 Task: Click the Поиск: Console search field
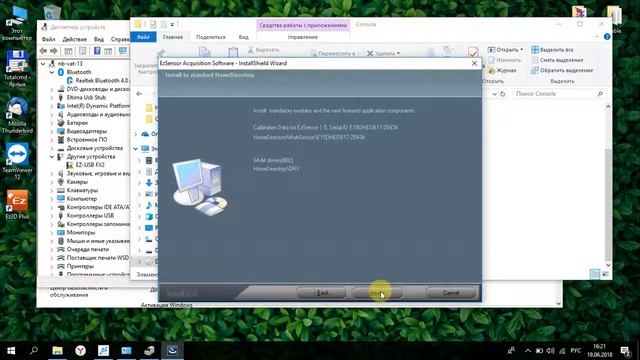pyautogui.click(x=558, y=94)
